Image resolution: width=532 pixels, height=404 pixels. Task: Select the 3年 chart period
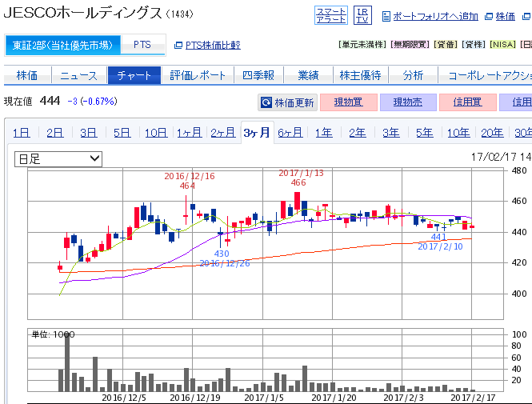(391, 133)
